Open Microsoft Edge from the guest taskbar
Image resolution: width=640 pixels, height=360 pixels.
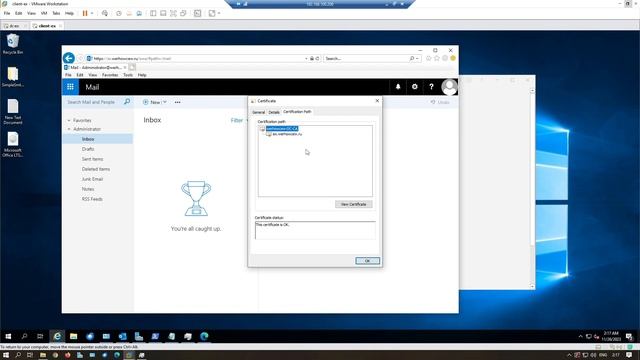click(204, 336)
